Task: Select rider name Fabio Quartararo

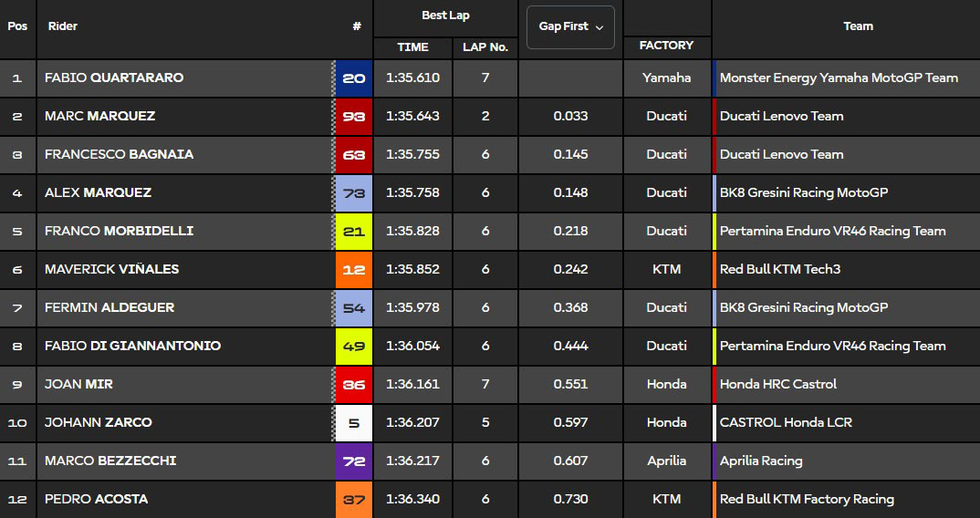Action: click(x=114, y=78)
